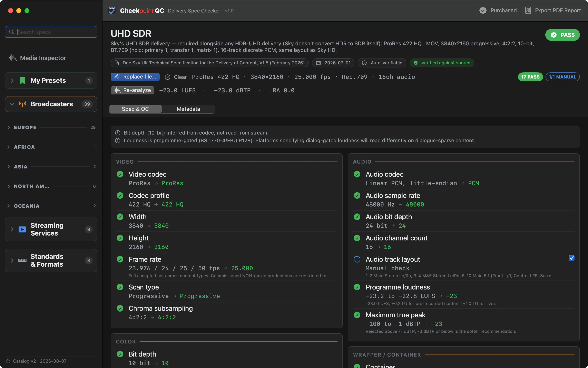Click the Purchased badge icon
This screenshot has height=368, width=588.
(483, 10)
